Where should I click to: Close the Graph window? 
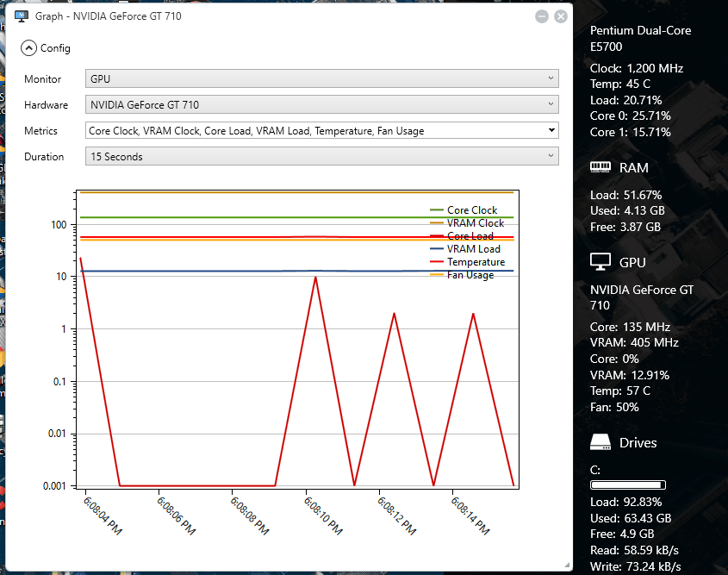point(561,16)
